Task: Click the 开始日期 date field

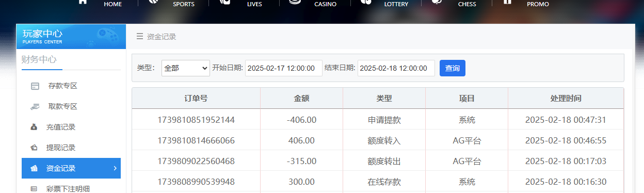Action: [x=284, y=68]
